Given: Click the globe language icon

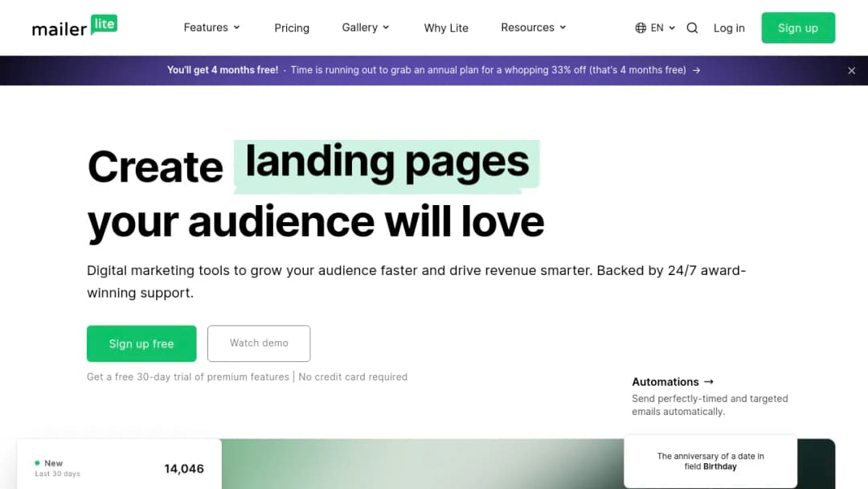Looking at the screenshot, I should point(641,27).
